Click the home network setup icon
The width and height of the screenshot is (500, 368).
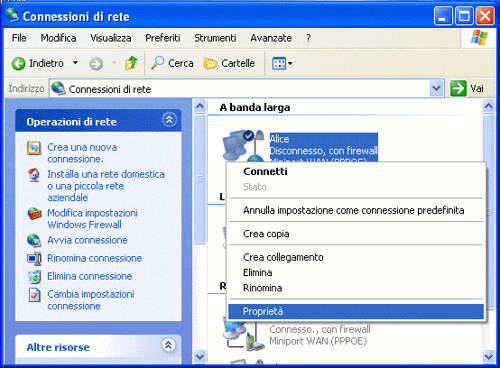tap(34, 175)
